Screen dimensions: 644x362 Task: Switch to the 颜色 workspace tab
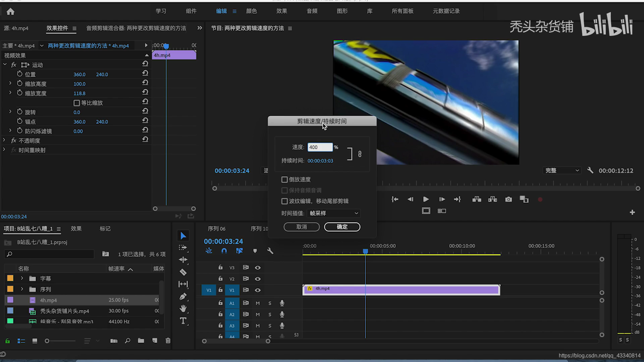click(251, 11)
